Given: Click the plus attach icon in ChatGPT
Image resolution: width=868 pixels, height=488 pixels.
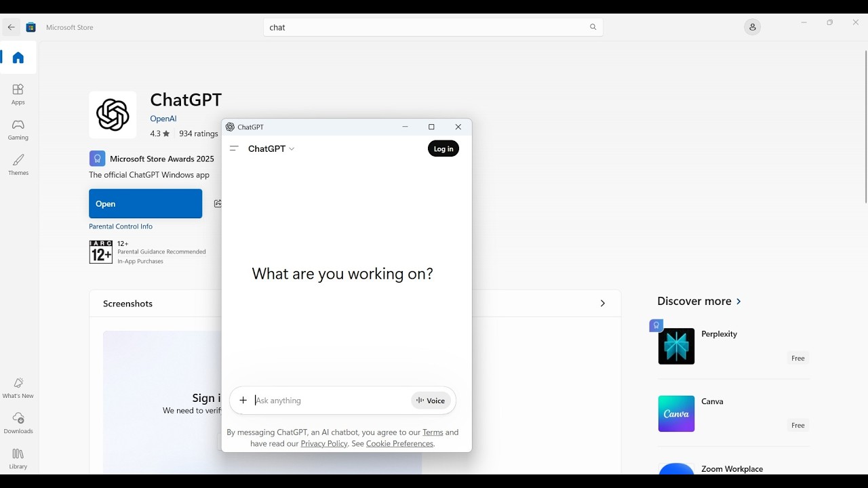Looking at the screenshot, I should [243, 401].
